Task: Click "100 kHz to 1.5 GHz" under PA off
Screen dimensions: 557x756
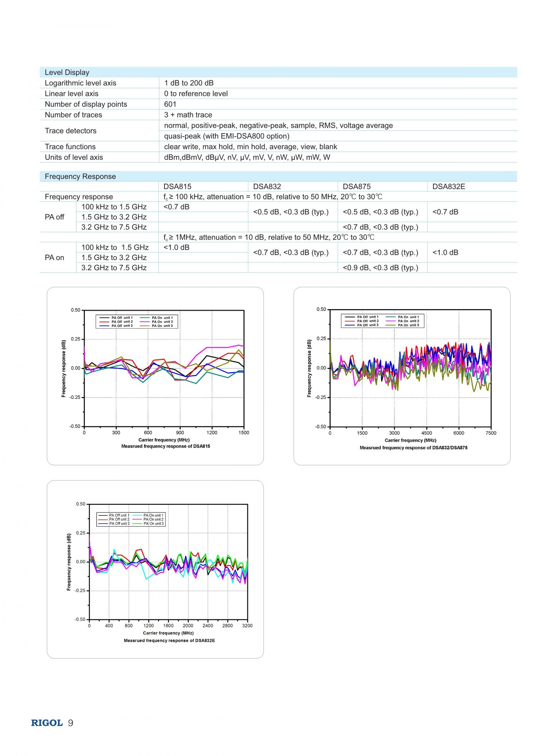Action: coord(114,207)
